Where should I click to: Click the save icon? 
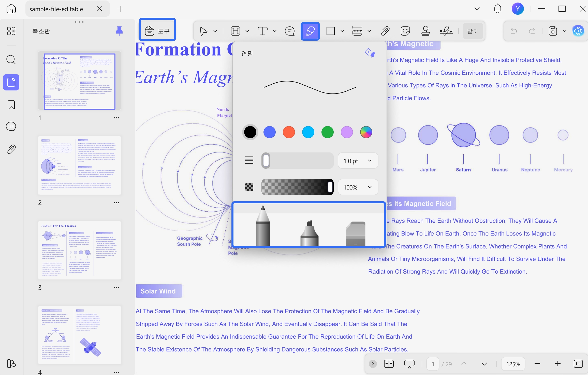coord(553,31)
